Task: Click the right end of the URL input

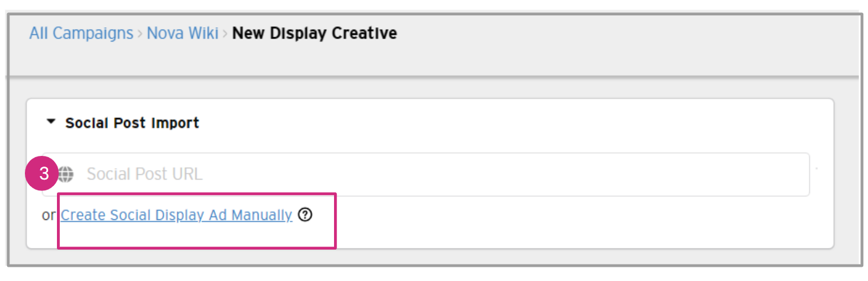Action: 795,174
